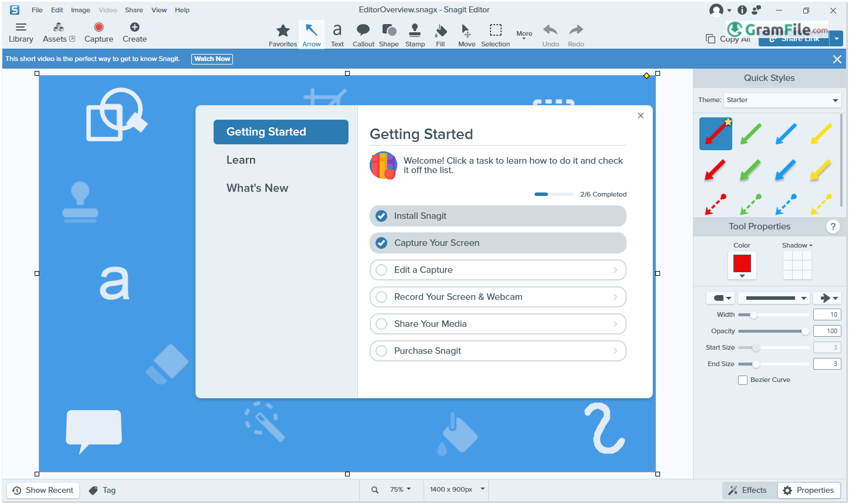Select the Fill tool
This screenshot has height=504, width=849.
pyautogui.click(x=441, y=35)
